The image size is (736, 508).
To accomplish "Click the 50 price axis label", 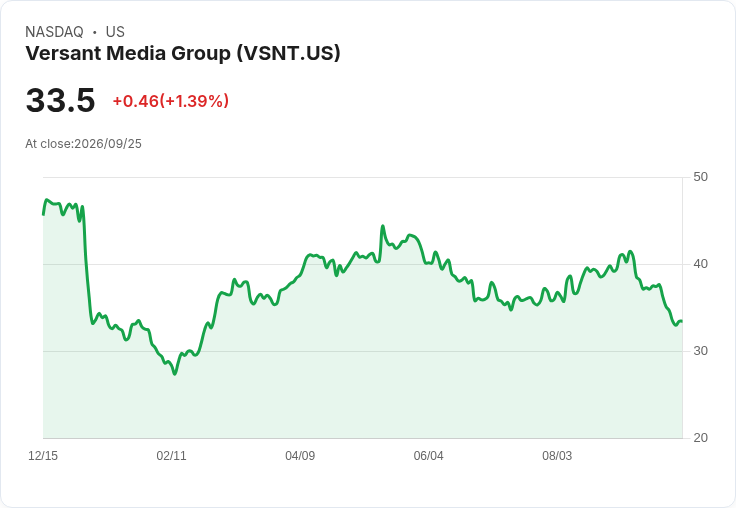I will click(x=700, y=177).
